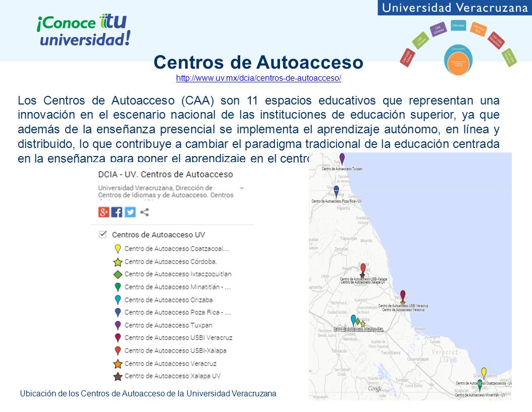
Task: Click the Facebook share icon
Action: point(117,212)
